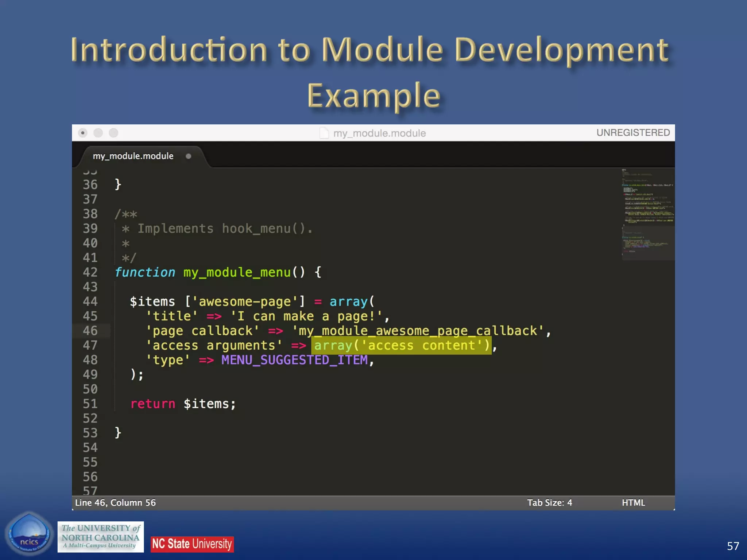Click the UNREGISTERED label in the title bar
This screenshot has width=747, height=560.
633,133
